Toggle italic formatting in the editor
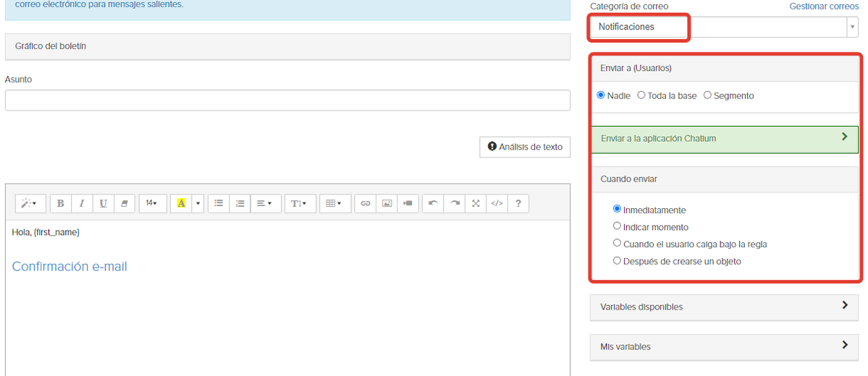 (x=81, y=203)
